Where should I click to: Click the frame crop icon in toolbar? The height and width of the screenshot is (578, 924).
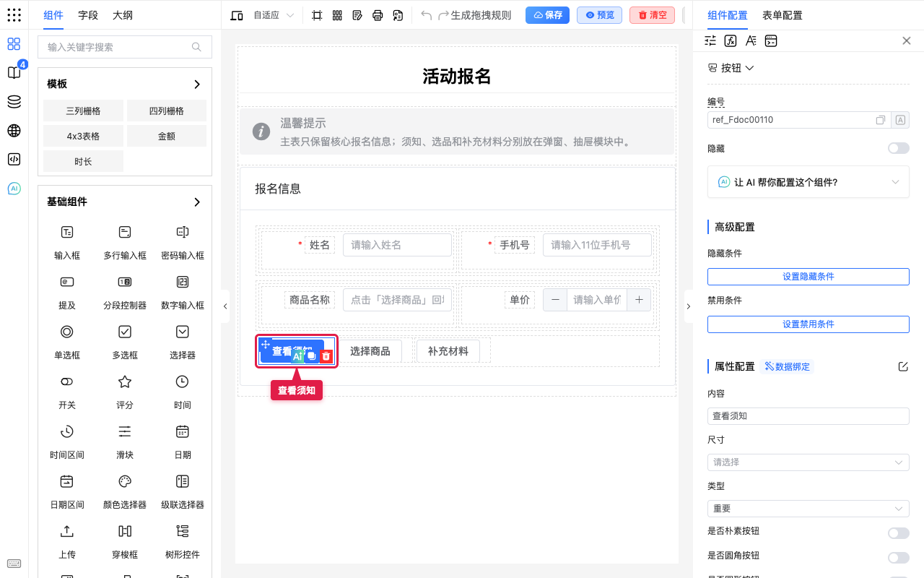click(317, 15)
